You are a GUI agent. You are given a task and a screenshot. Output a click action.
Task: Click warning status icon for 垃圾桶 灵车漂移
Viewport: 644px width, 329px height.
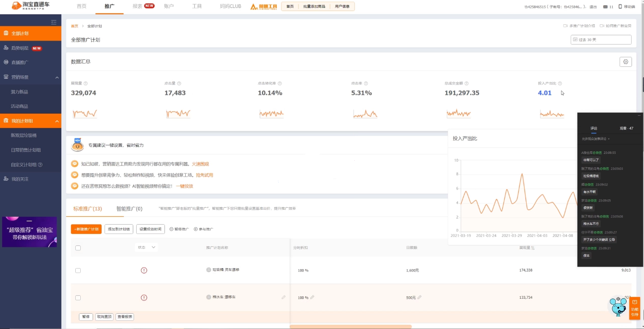click(x=144, y=270)
